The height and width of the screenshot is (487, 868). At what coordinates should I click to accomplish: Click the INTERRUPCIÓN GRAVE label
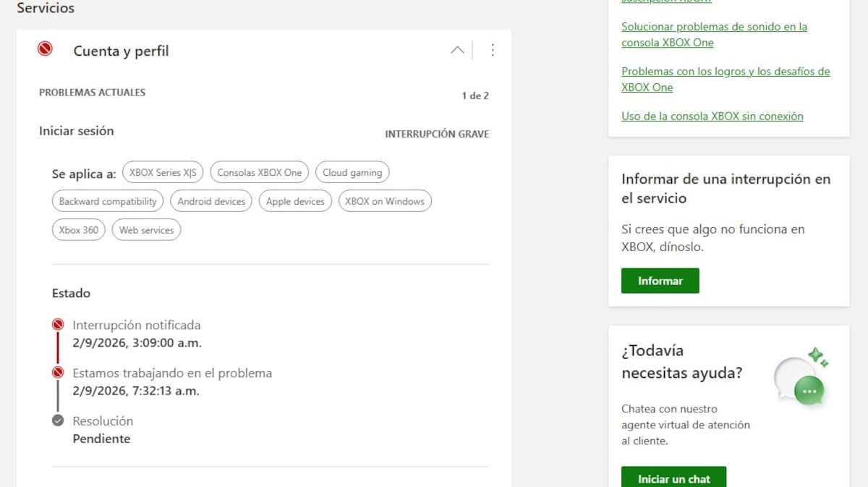point(437,134)
